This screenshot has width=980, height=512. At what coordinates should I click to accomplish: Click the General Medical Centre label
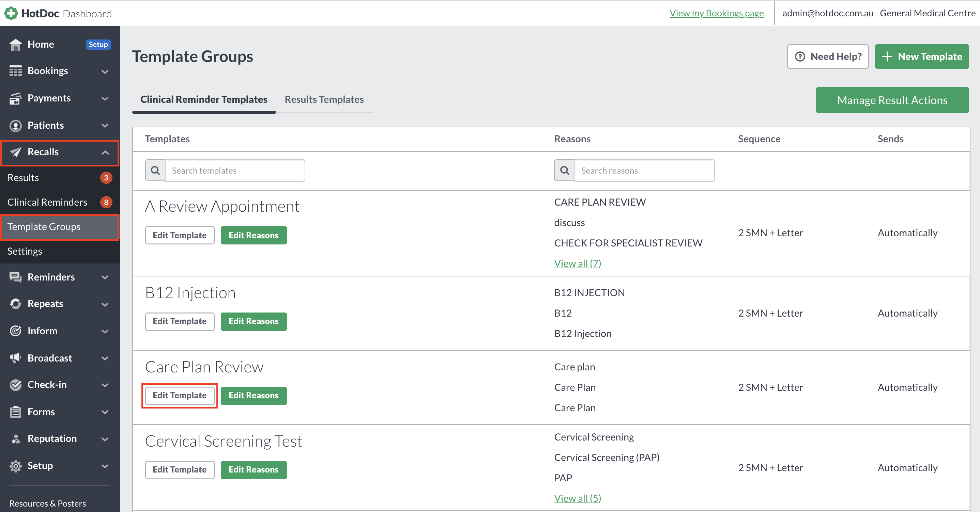coord(928,13)
